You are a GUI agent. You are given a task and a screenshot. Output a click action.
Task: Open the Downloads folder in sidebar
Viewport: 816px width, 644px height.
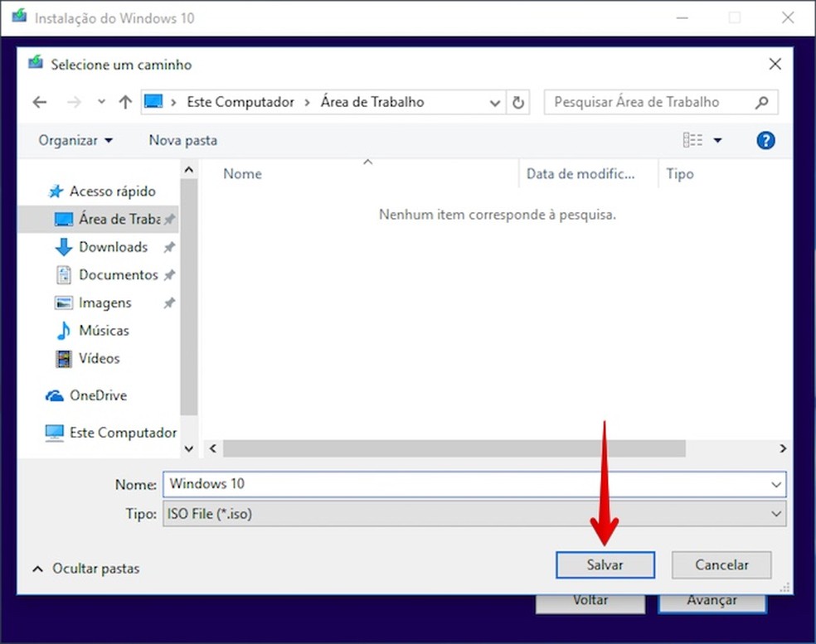click(112, 246)
